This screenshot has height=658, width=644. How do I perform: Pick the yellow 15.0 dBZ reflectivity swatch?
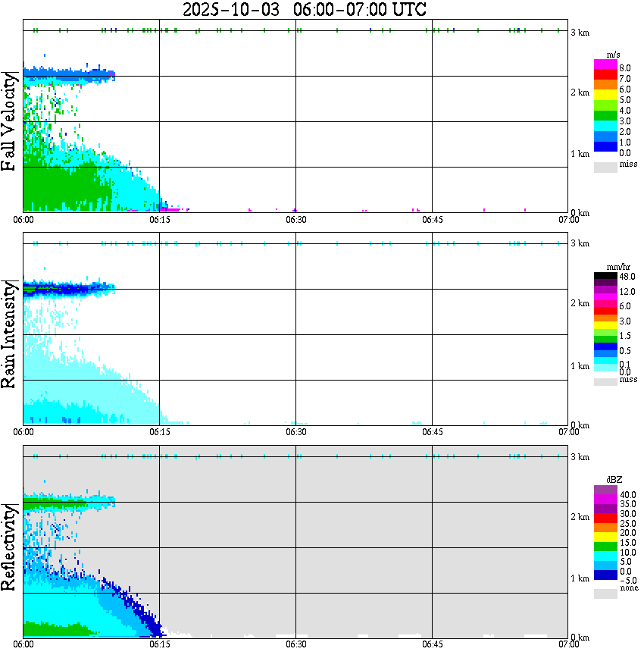[605, 537]
